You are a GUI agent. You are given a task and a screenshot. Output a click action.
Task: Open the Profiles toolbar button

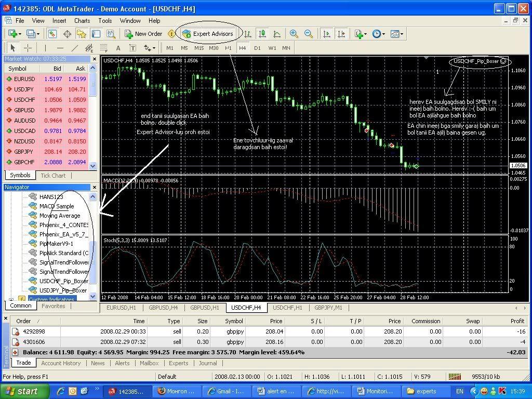[x=33, y=34]
